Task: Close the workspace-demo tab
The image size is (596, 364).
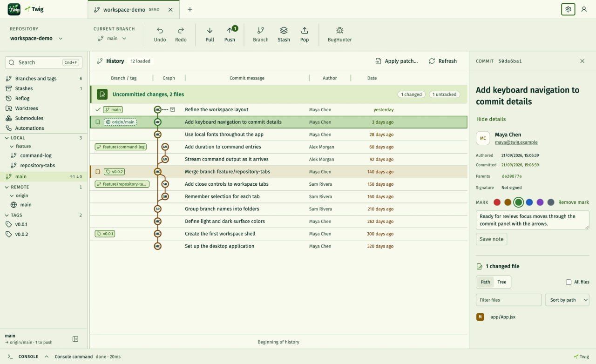Action: [170, 9]
